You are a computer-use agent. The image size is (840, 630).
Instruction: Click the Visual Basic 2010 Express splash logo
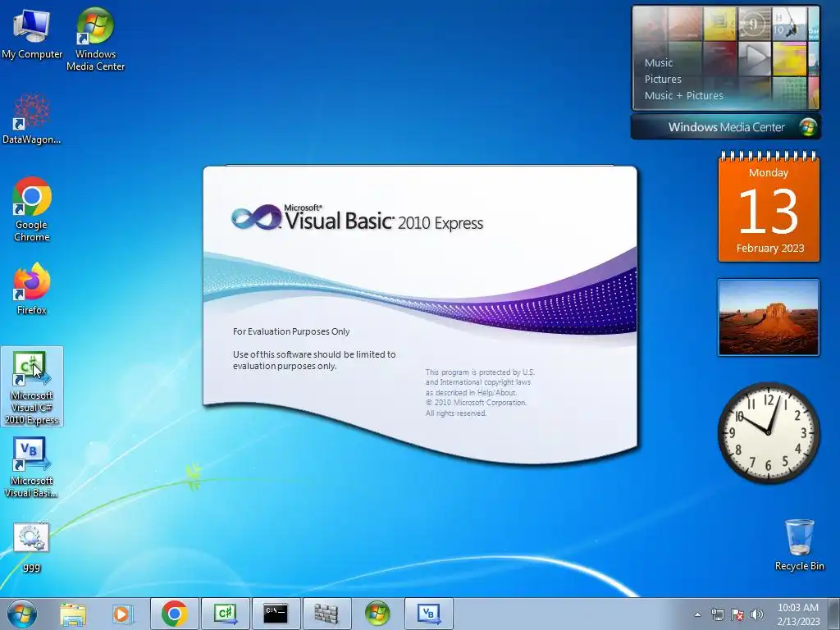click(357, 217)
